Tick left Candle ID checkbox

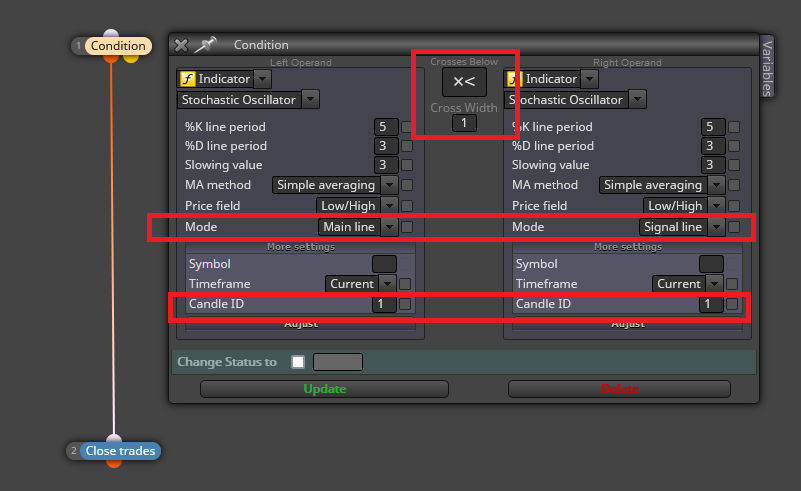[405, 304]
